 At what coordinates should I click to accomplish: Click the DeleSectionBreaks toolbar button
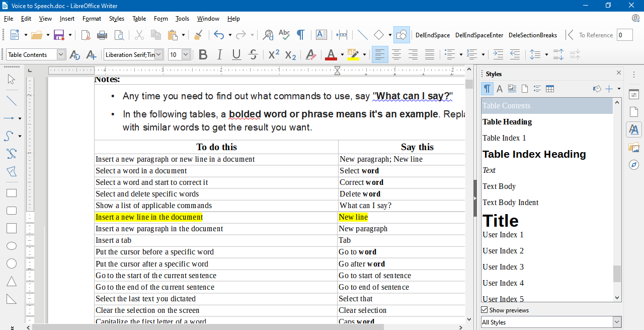click(x=533, y=35)
